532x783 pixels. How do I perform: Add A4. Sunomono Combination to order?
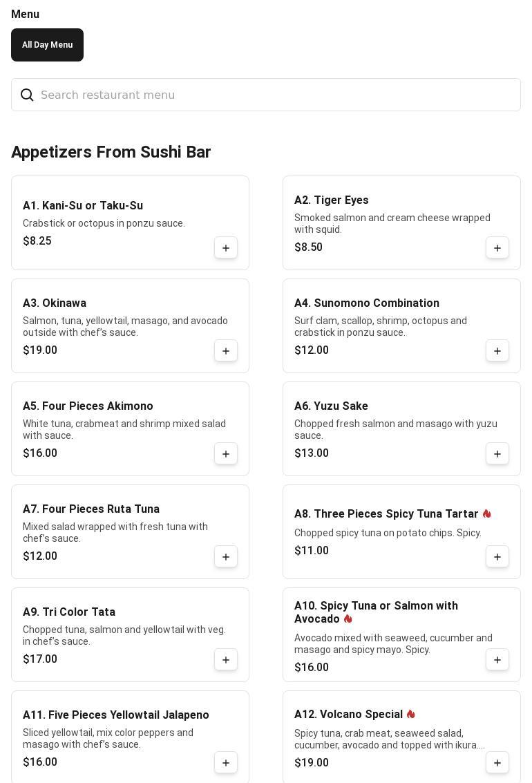497,350
